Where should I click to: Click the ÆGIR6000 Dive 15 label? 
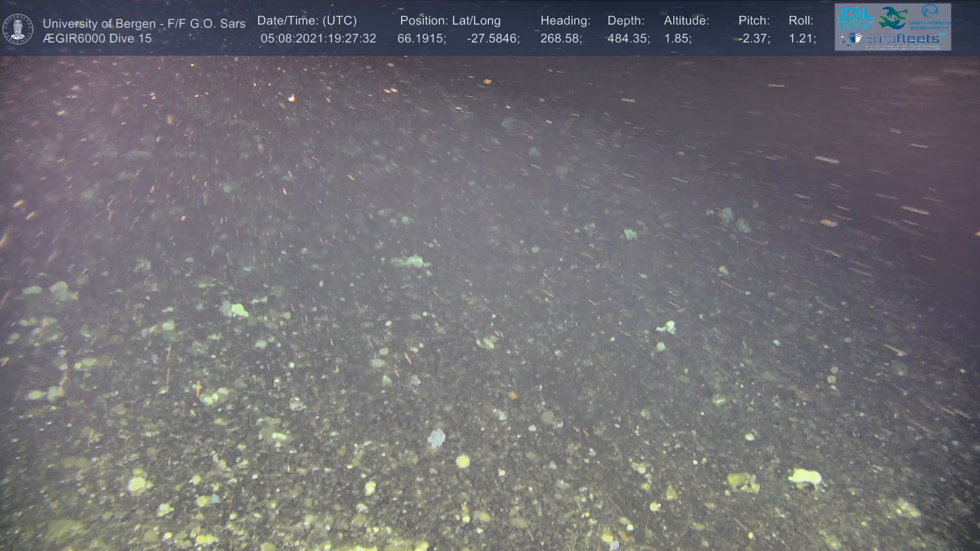[97, 39]
